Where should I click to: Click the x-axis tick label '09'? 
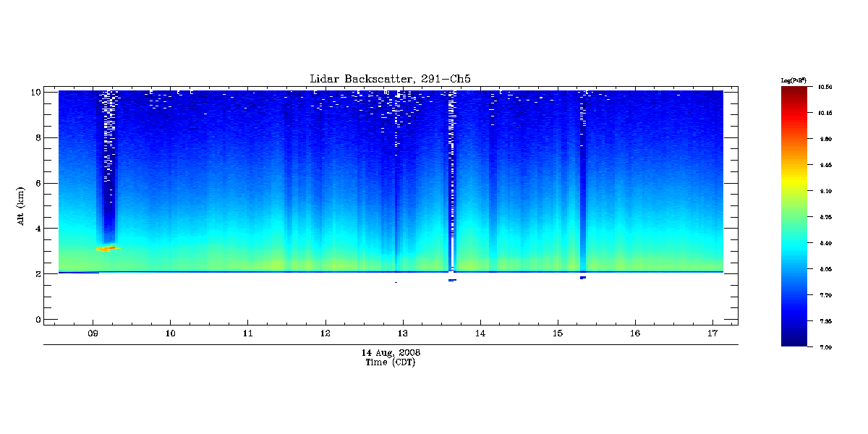point(93,333)
